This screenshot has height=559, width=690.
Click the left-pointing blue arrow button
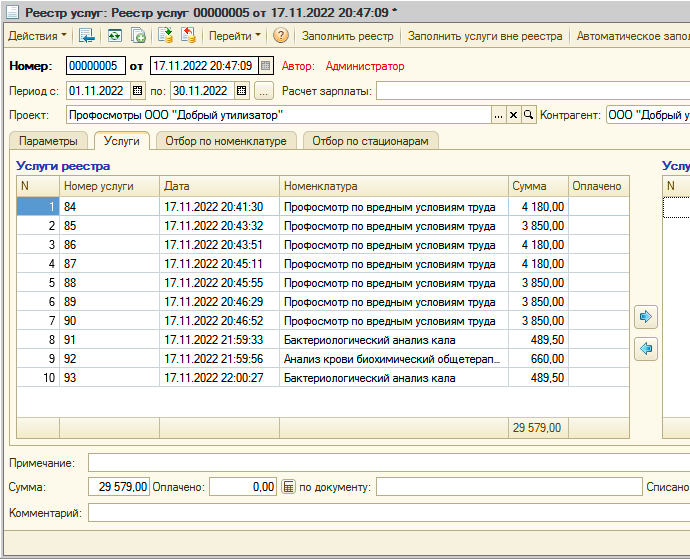(x=646, y=349)
